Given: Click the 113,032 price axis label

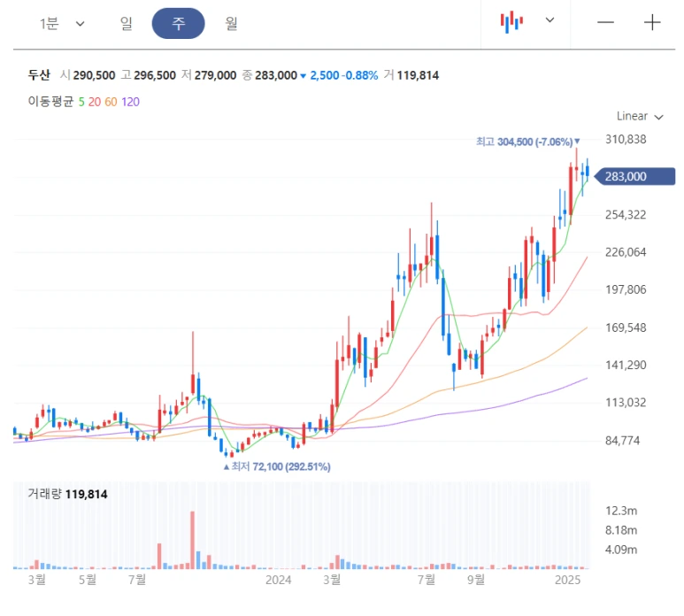Looking at the screenshot, I should coord(626,402).
